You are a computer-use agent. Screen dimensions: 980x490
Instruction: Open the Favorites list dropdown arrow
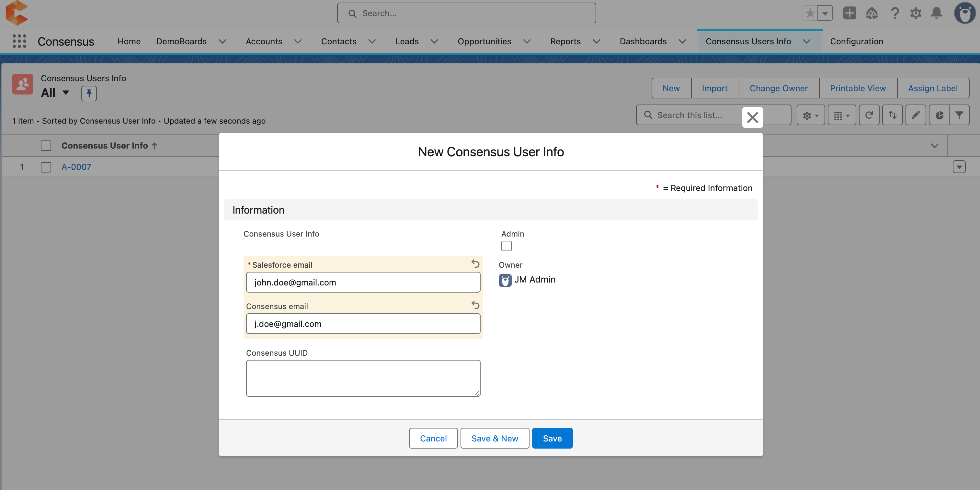[825, 13]
